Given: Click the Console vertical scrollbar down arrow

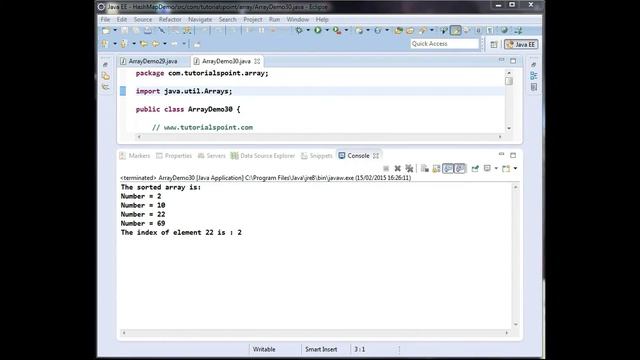Looking at the screenshot, I should coord(516,324).
